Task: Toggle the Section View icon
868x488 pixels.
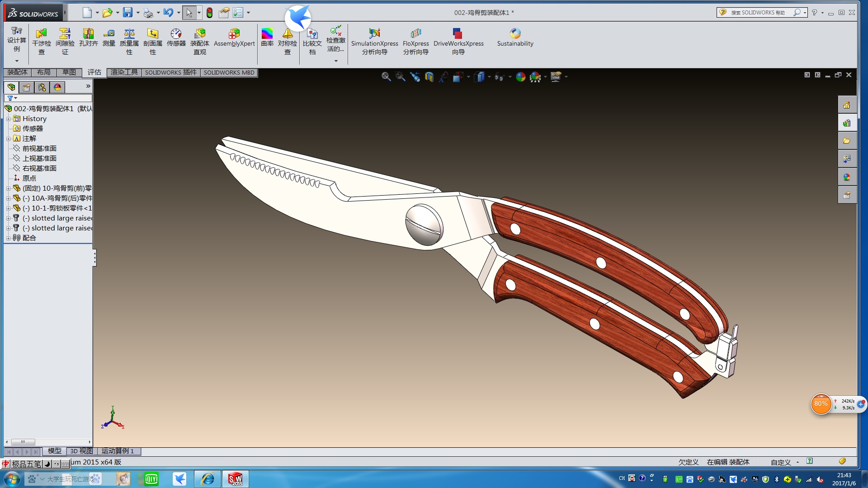Action: point(429,77)
